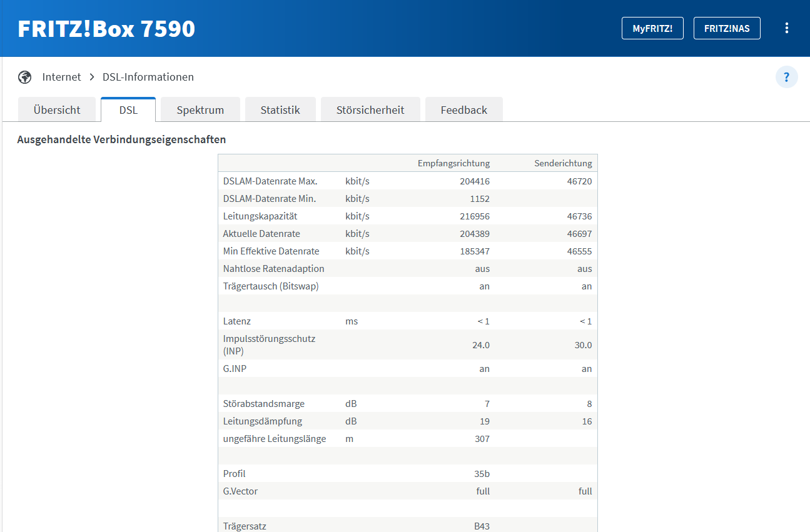Viewport: 810px width, 532px height.
Task: Select Trägertausch (Bitswap) label
Action: [x=271, y=286]
